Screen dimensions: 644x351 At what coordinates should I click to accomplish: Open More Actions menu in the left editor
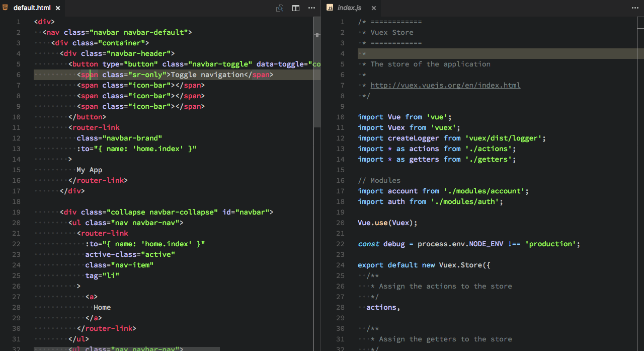click(x=311, y=8)
